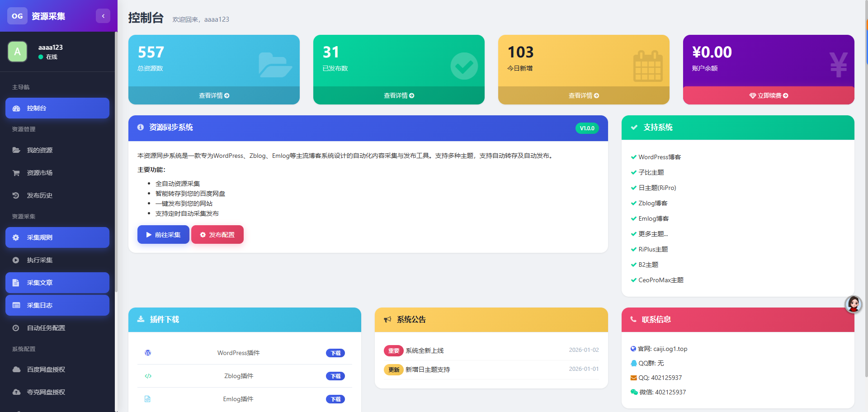Viewport: 868px width, 412px height.
Task: Click the clock icon for 自动任务配置
Action: pyautogui.click(x=16, y=328)
